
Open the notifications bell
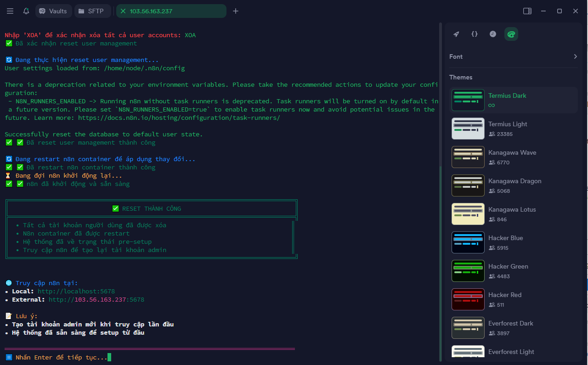26,11
